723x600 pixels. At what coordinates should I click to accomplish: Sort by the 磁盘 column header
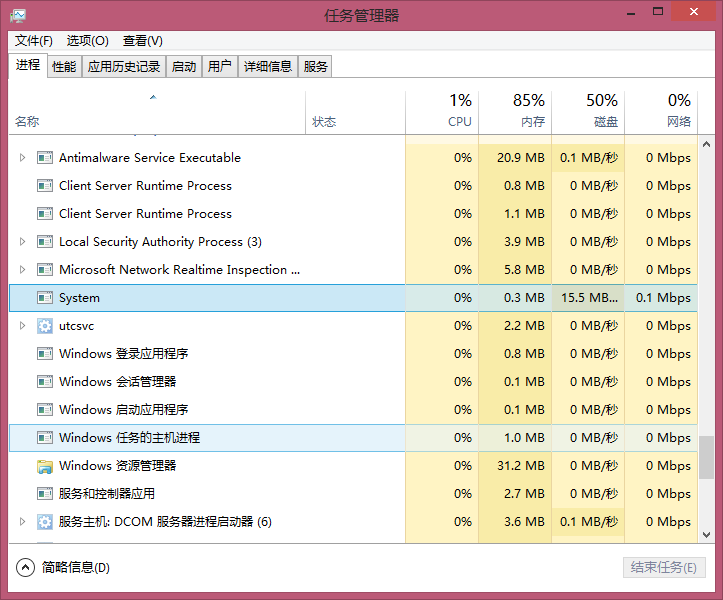[x=588, y=113]
